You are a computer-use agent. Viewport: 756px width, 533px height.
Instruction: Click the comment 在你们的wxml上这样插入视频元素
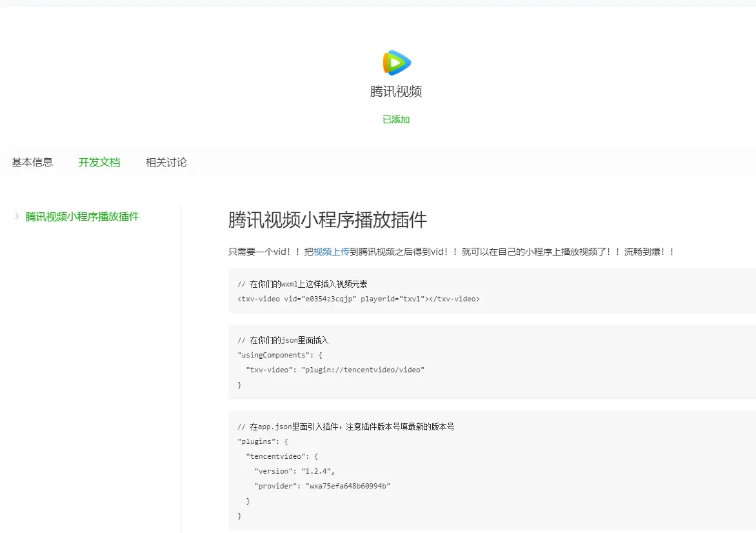[303, 284]
